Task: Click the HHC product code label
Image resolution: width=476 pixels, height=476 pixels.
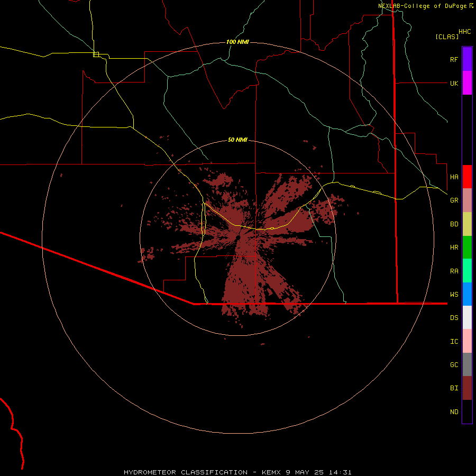Action: pos(464,32)
